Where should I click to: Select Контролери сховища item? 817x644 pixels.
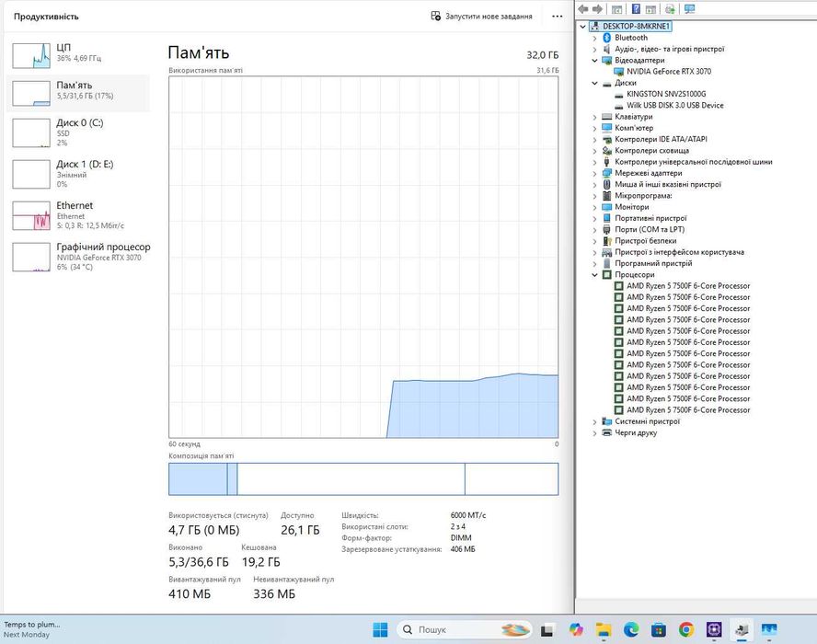pyautogui.click(x=651, y=151)
